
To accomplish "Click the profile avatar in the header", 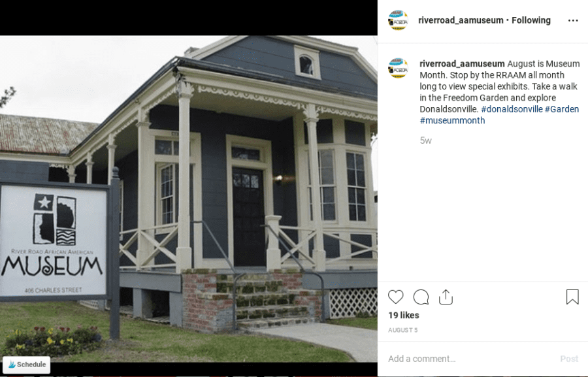I will click(x=398, y=20).
